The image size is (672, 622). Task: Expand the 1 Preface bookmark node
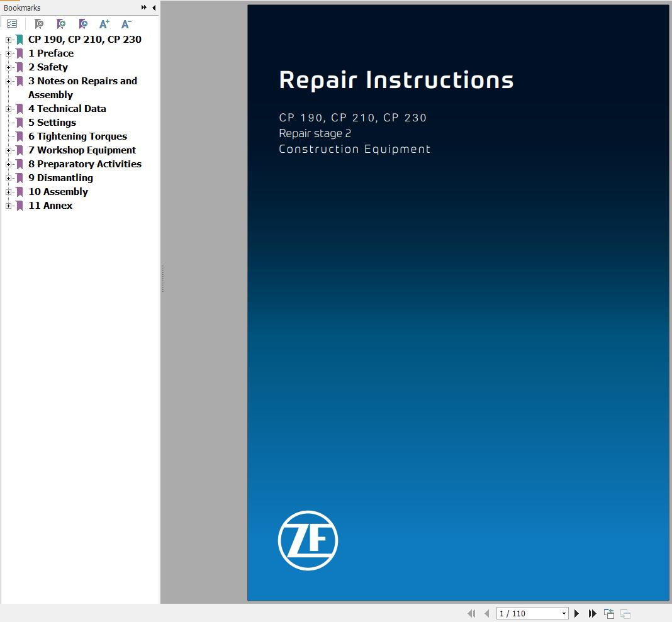(x=8, y=53)
